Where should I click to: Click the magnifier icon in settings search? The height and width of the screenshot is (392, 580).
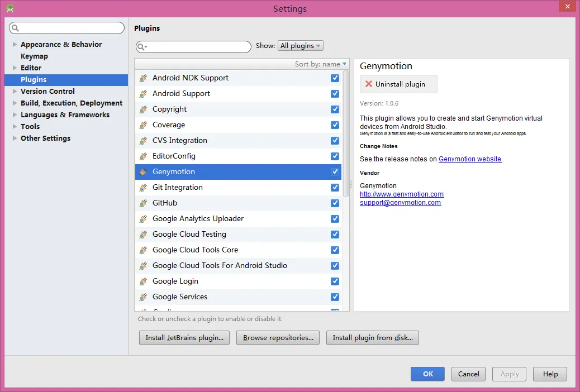pyautogui.click(x=15, y=28)
